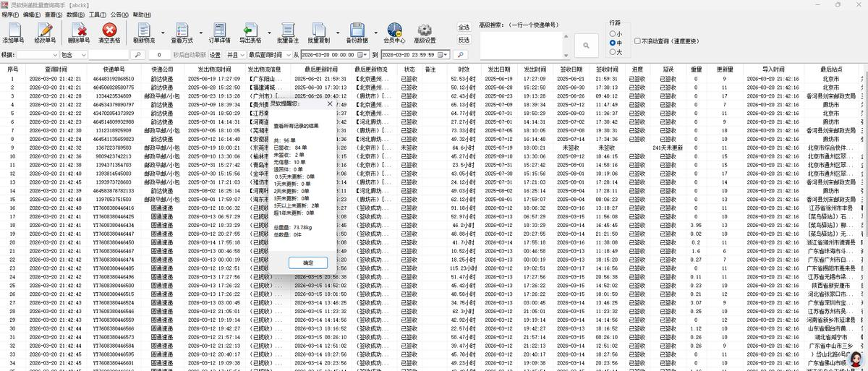Click the 241天未更新 cell in row 9
Image resolution: width=868 pixels, height=371 pixels.
coord(668,148)
